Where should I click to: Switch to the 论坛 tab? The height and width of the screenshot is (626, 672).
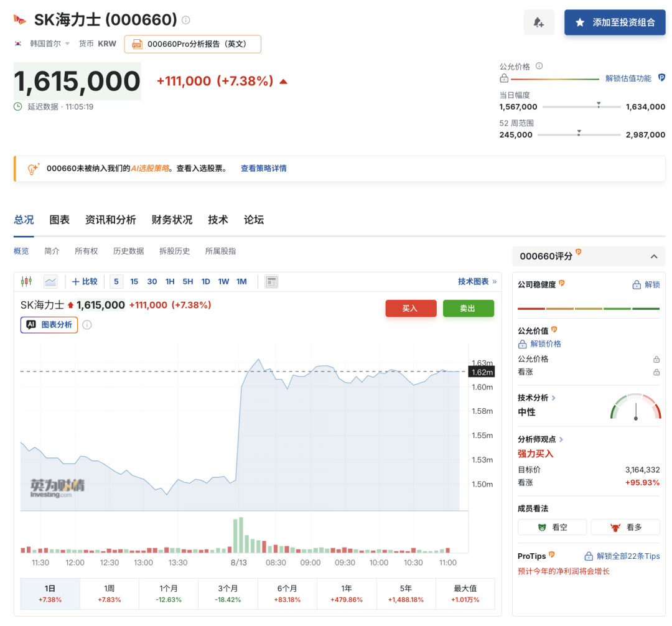point(254,220)
